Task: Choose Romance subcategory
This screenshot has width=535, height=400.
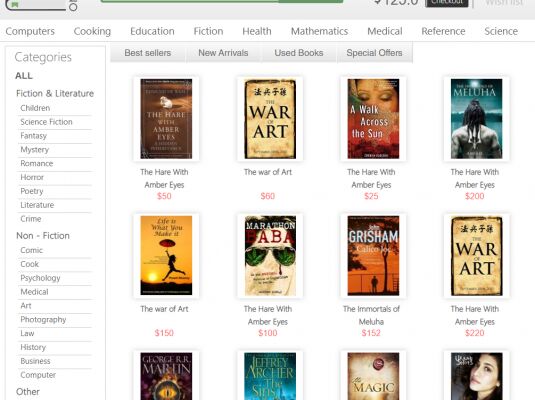Action: click(x=37, y=163)
